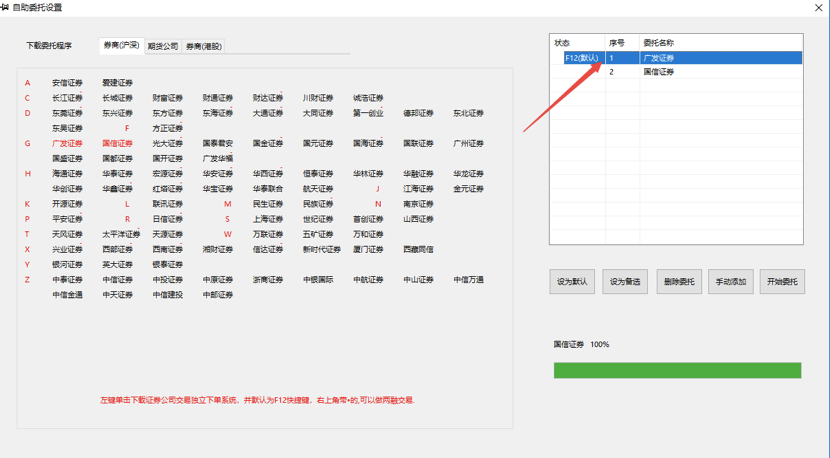Viewport: 830px width, 458px height.
Task: Click the 序号 column header
Action: (616, 43)
